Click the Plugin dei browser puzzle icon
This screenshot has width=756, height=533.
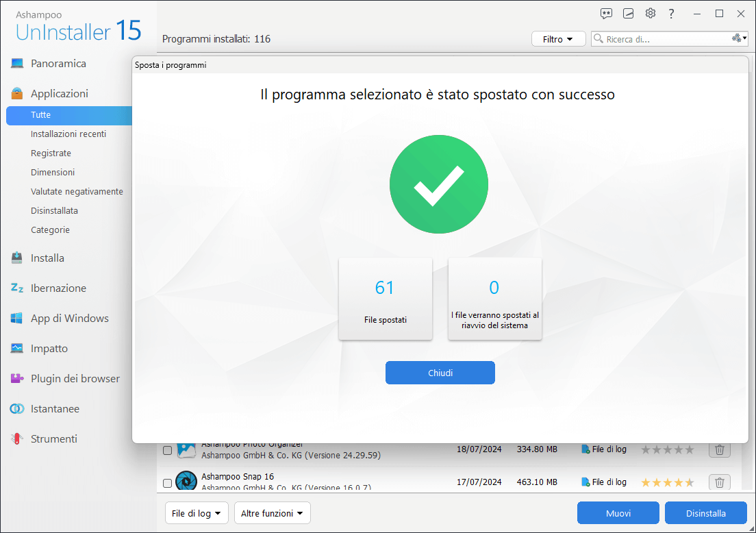[17, 378]
